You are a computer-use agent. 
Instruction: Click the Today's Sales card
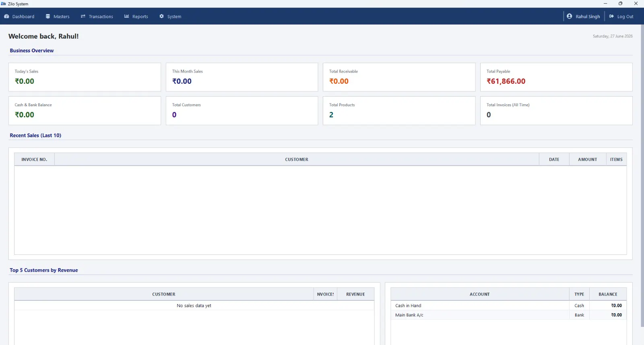coord(85,77)
